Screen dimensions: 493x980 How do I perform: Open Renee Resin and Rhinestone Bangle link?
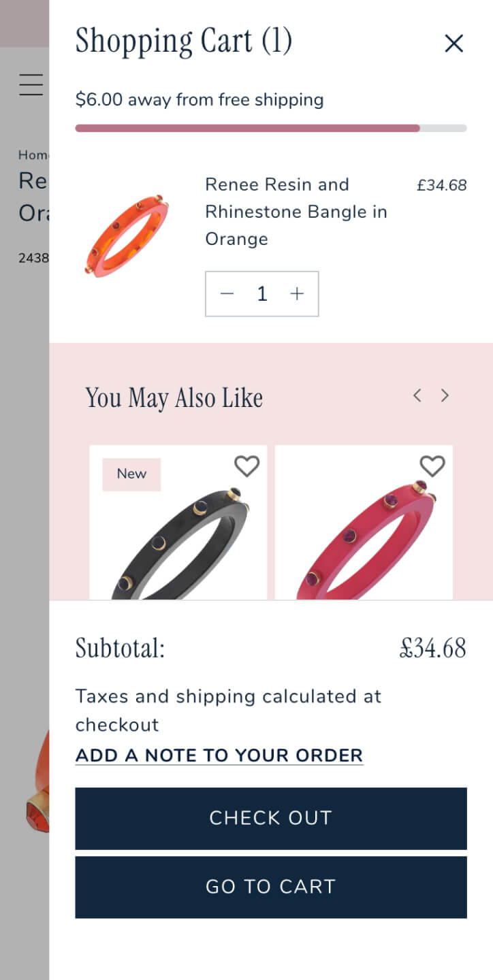tap(296, 212)
